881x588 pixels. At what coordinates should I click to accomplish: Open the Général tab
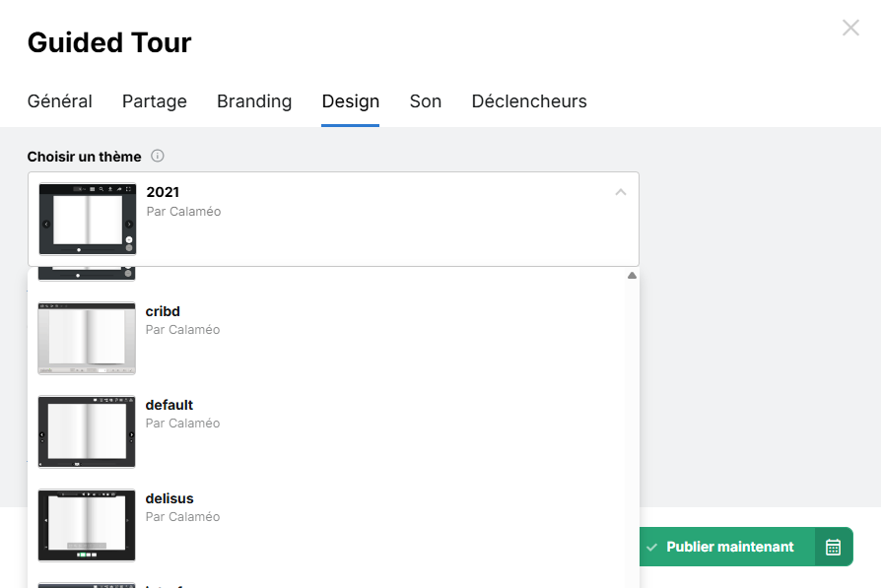pos(59,101)
